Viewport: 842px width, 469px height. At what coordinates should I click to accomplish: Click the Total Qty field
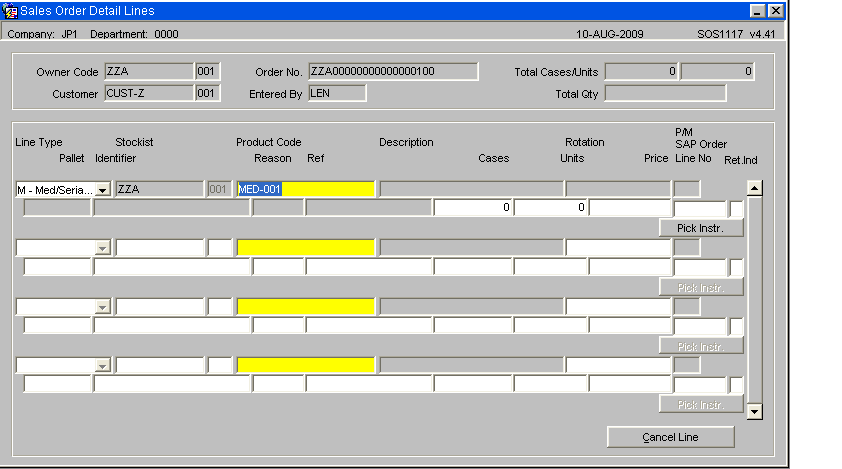(665, 93)
